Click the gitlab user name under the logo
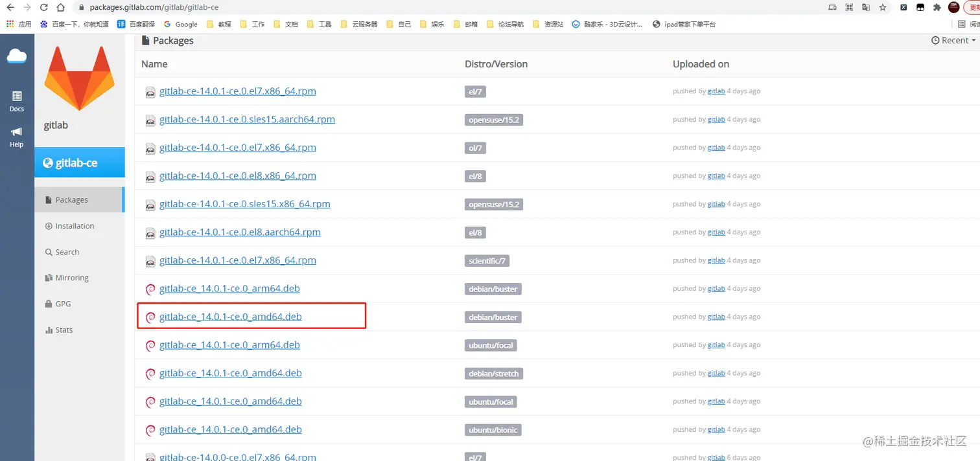 [x=56, y=125]
